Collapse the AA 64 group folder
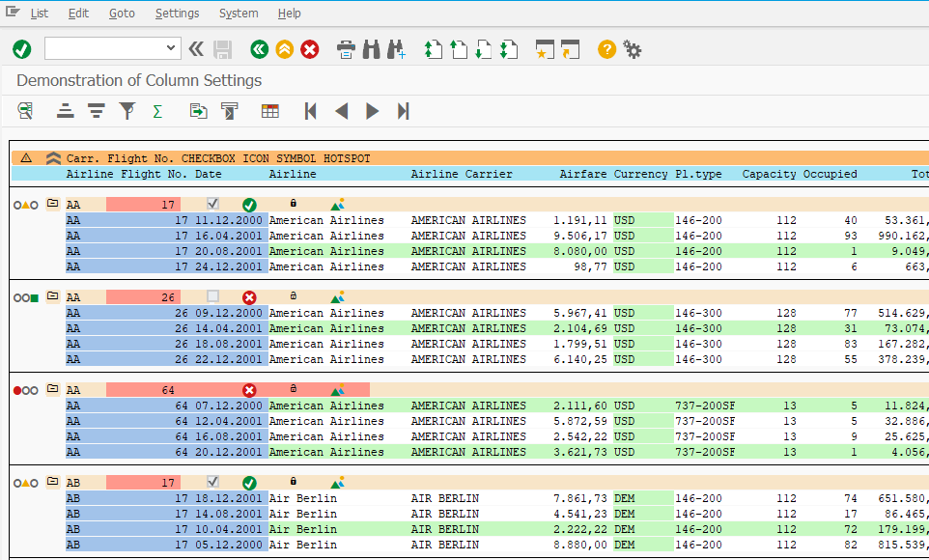Screen dimensions: 929x560 (53, 389)
